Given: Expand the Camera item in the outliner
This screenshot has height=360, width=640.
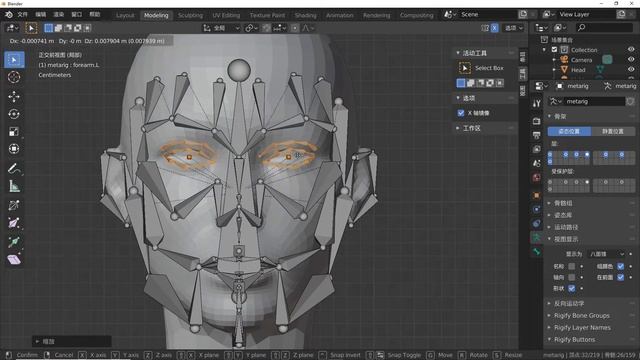Looking at the screenshot, I should pos(554,60).
